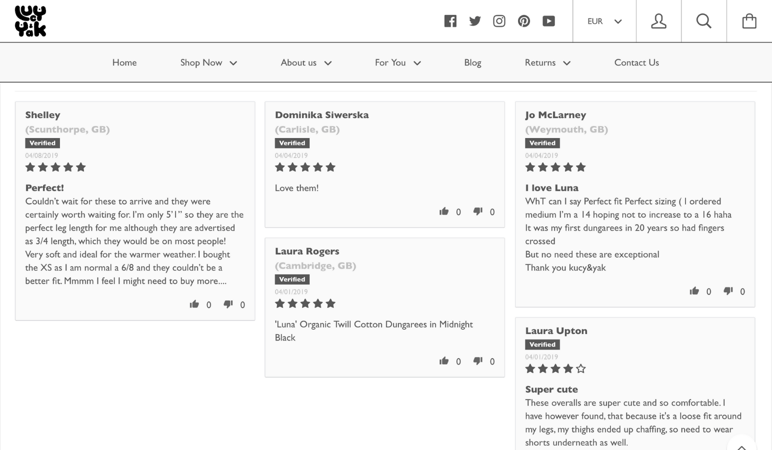Click the reviewer name Shelley
Image resolution: width=772 pixels, height=450 pixels.
coord(43,115)
